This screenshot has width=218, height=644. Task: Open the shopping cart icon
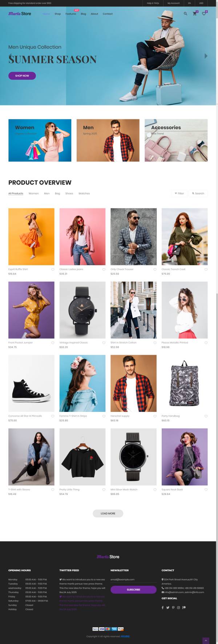click(195, 13)
